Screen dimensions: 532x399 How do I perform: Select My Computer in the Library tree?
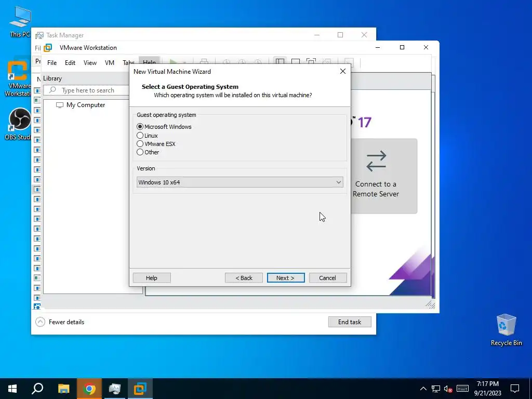pos(81,105)
